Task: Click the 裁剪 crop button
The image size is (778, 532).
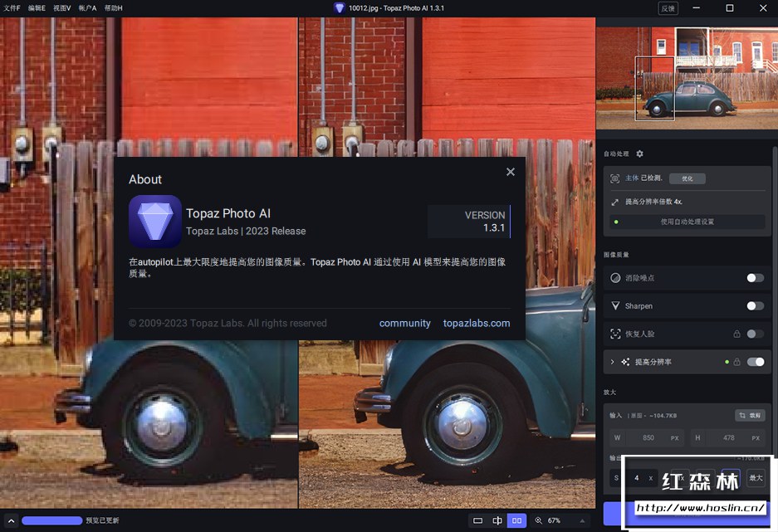Action: 750,416
